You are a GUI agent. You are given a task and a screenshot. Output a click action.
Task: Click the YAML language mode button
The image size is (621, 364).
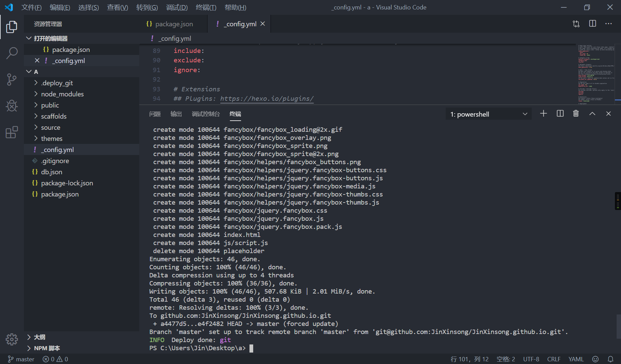576,359
